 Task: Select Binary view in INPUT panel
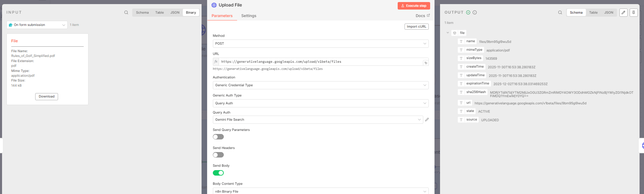point(191,13)
